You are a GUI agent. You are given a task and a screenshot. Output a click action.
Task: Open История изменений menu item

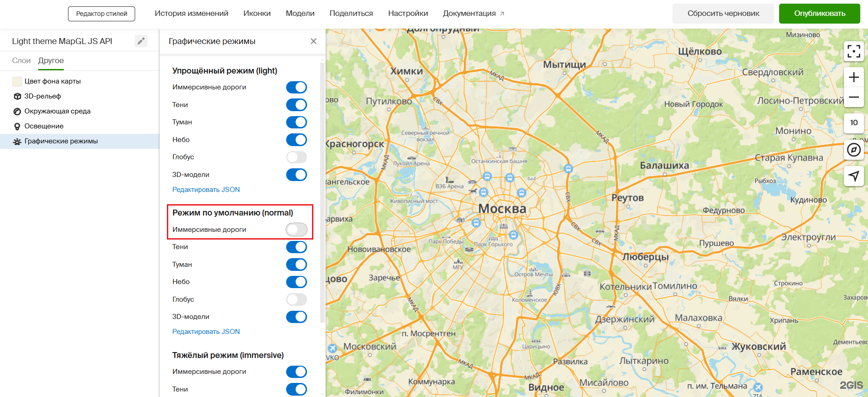(191, 14)
